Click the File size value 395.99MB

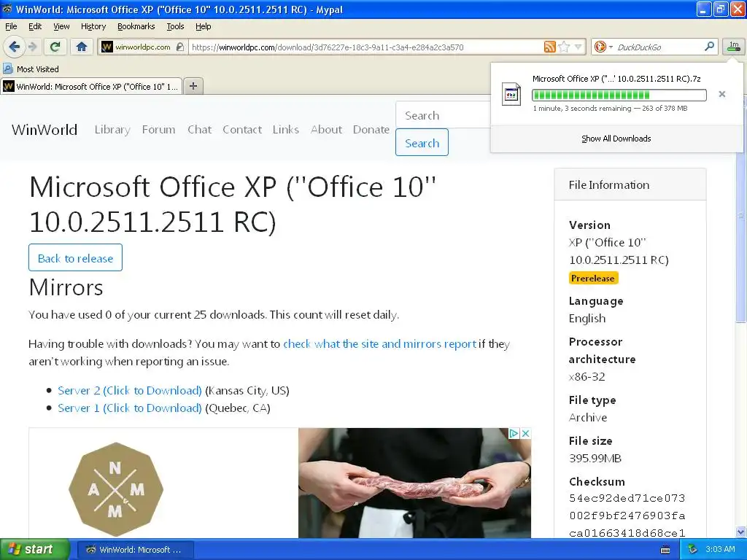595,458
